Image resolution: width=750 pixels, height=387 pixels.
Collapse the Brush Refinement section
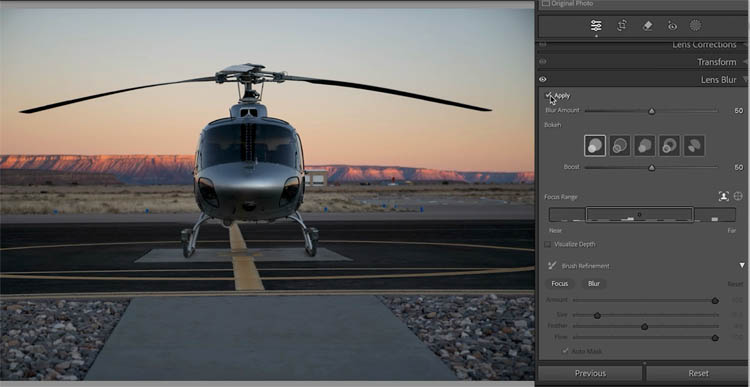click(x=742, y=265)
